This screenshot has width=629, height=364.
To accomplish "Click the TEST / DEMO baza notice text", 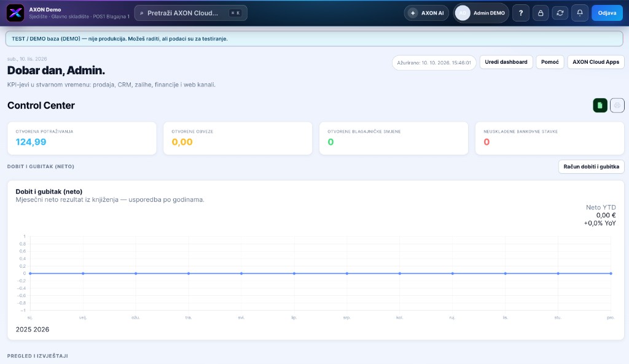I will pos(120,39).
